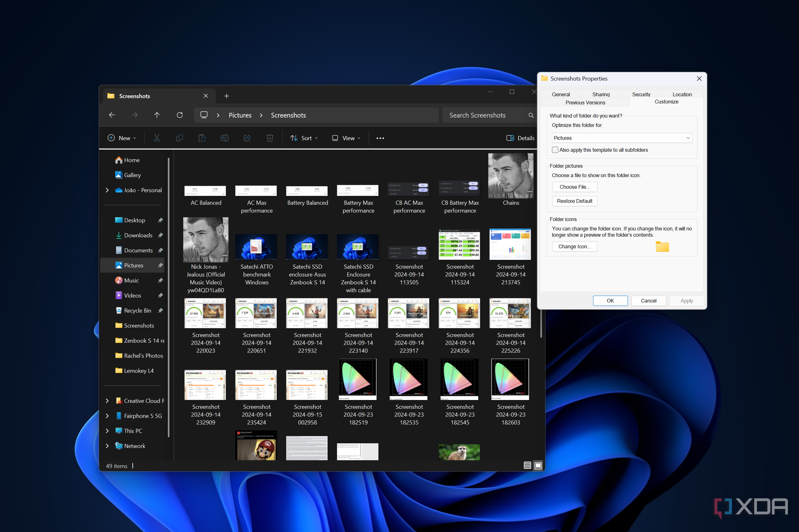Expand the This PC tree node
Screen dimensions: 799x532
tap(107, 431)
